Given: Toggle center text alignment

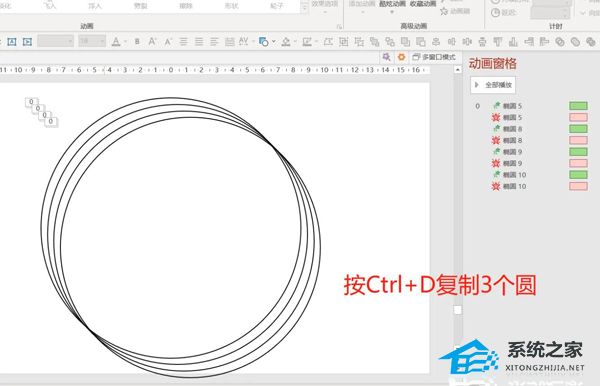Looking at the screenshot, I should tap(183, 41).
